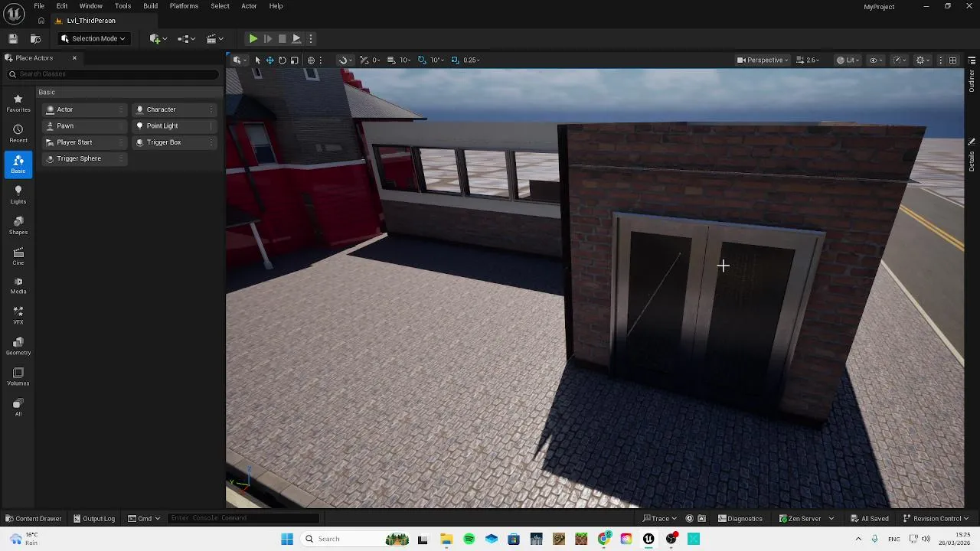Viewport: 980px width, 551px height.
Task: Open the Build menu
Action: click(150, 6)
